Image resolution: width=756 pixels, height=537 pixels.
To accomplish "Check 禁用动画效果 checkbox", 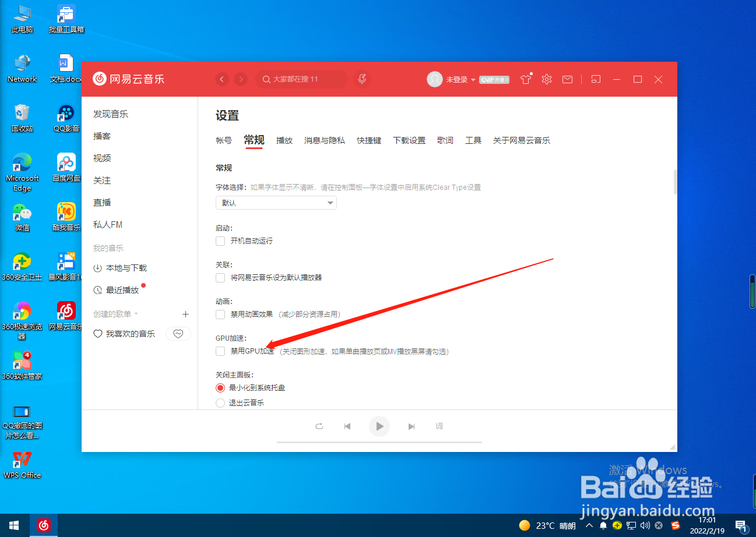I will coord(220,314).
